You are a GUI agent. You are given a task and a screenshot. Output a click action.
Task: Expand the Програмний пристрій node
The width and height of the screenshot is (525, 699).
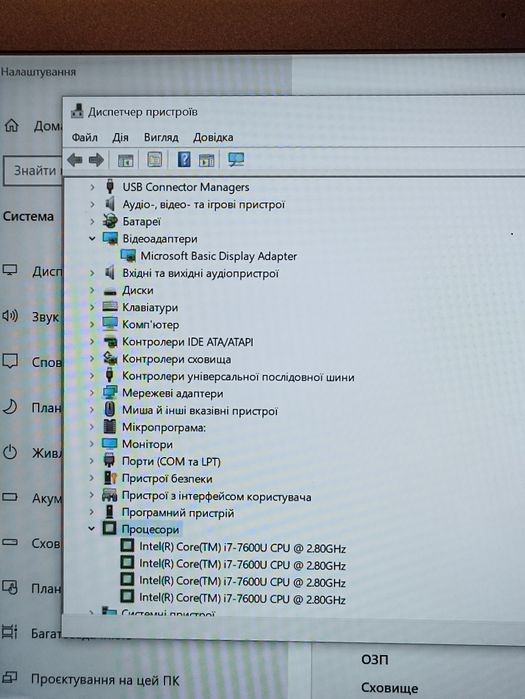tap(92, 512)
